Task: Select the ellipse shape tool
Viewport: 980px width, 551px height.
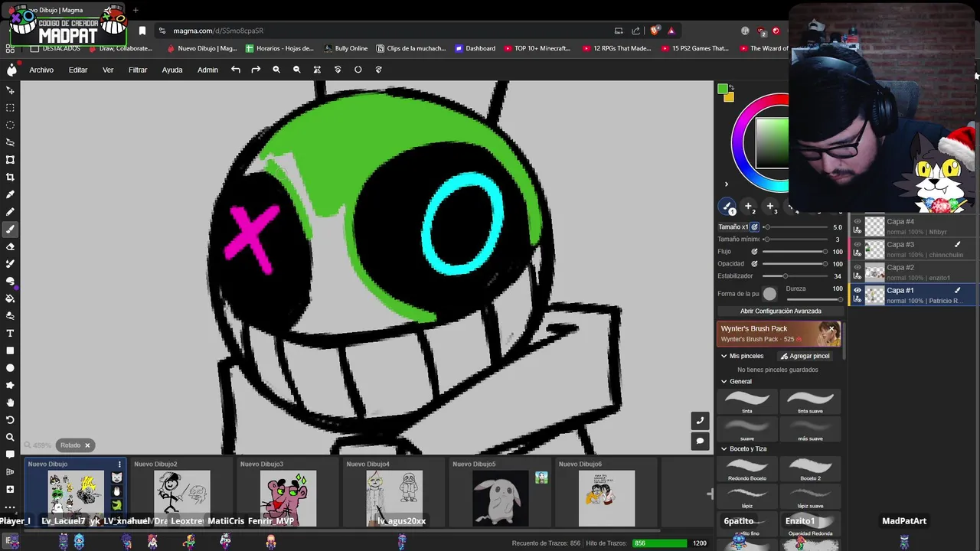Action: (10, 368)
